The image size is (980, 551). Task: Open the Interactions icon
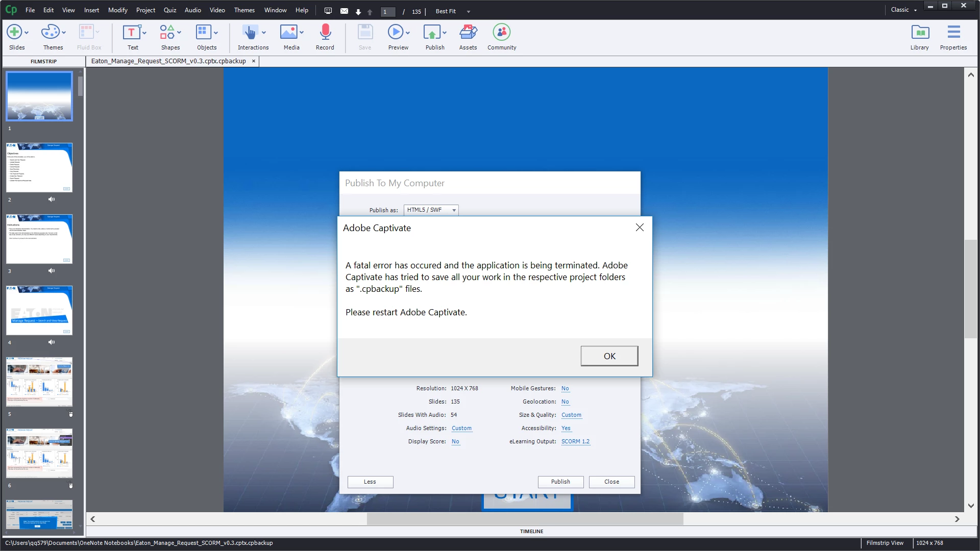pyautogui.click(x=250, y=32)
